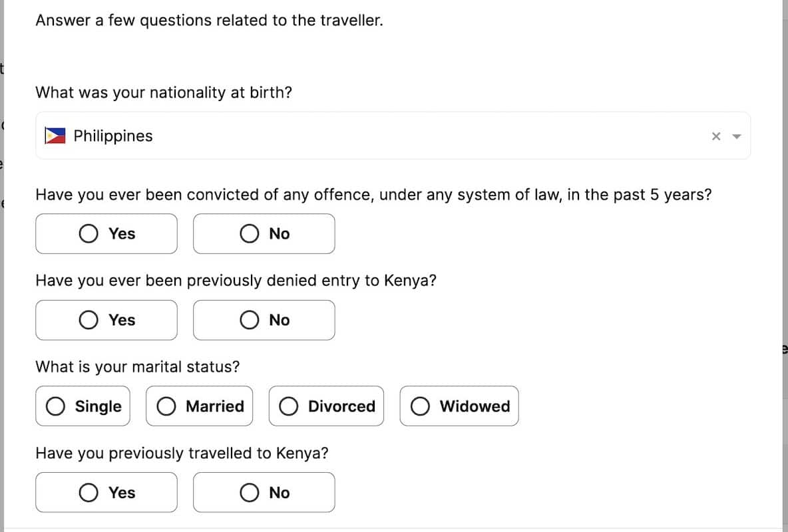Expand the nationality dropdown arrow
The image size is (788, 532).
pos(736,136)
